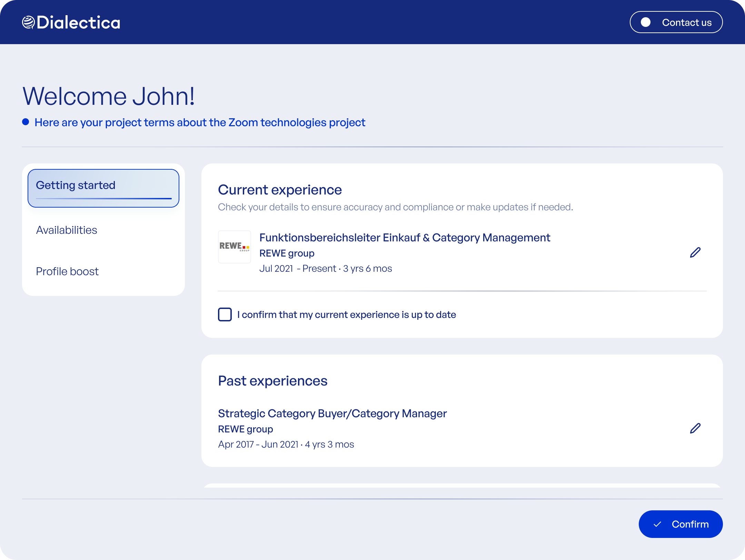Image resolution: width=745 pixels, height=560 pixels.
Task: Open the Profile boost section
Action: tap(67, 271)
